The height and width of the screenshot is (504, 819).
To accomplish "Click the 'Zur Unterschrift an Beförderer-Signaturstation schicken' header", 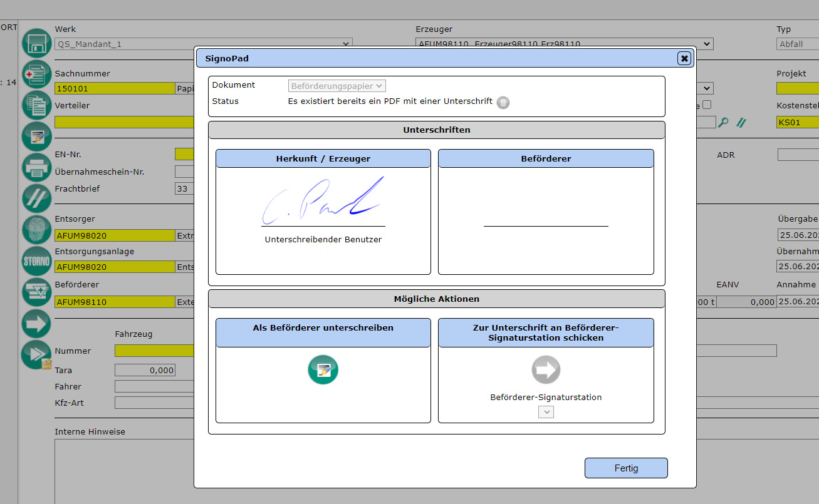I will pos(546,332).
